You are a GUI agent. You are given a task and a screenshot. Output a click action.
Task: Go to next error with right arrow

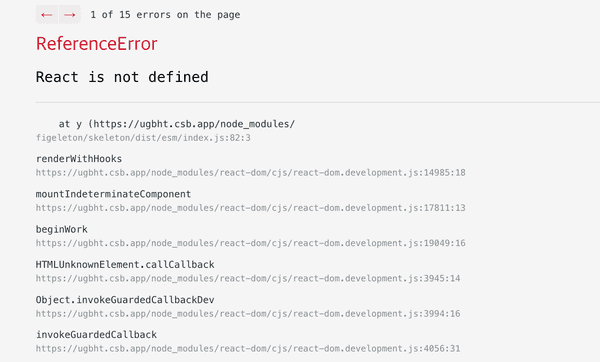tap(70, 15)
